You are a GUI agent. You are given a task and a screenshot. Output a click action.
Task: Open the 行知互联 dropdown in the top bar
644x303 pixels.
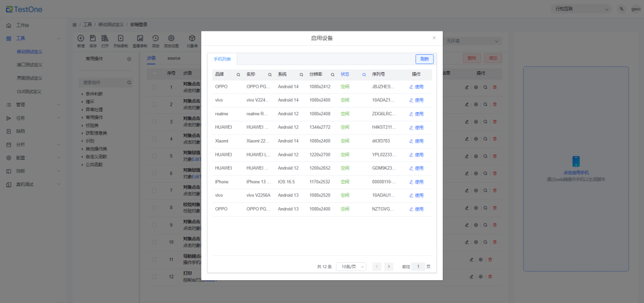click(x=582, y=9)
